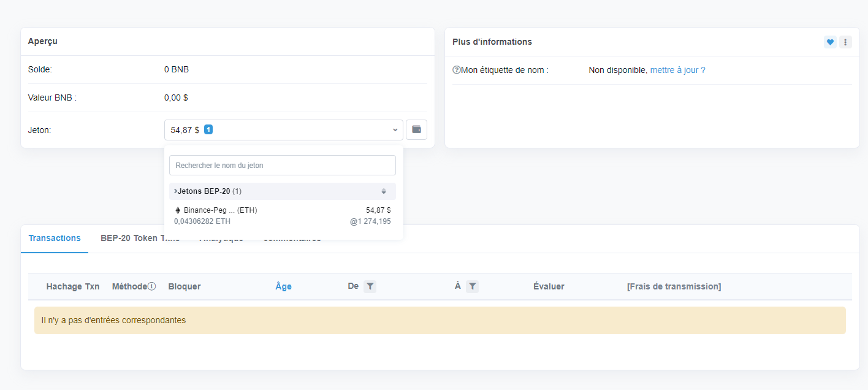Open the three-dots more options menu
This screenshot has height=390, width=868.
click(x=845, y=42)
